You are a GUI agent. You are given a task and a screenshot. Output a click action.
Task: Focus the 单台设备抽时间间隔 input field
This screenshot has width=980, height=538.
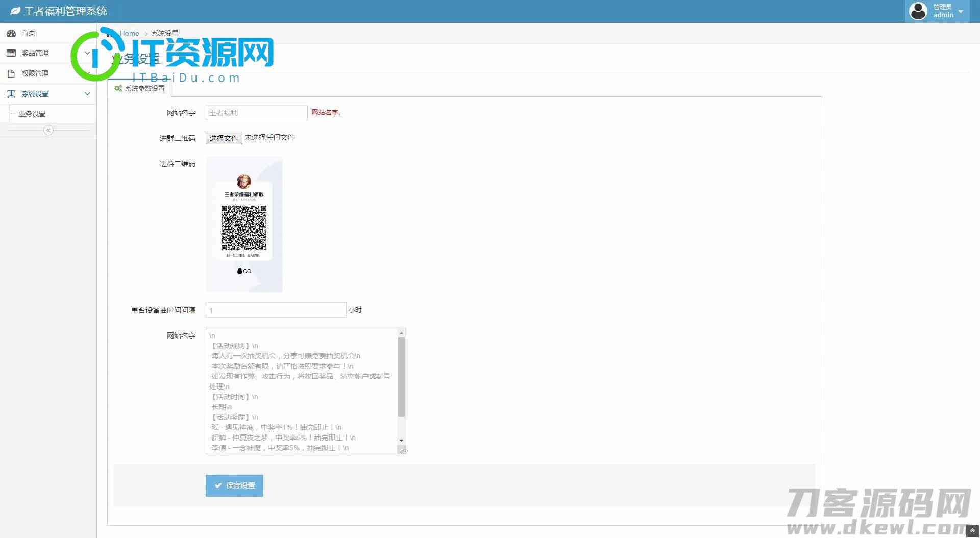276,310
